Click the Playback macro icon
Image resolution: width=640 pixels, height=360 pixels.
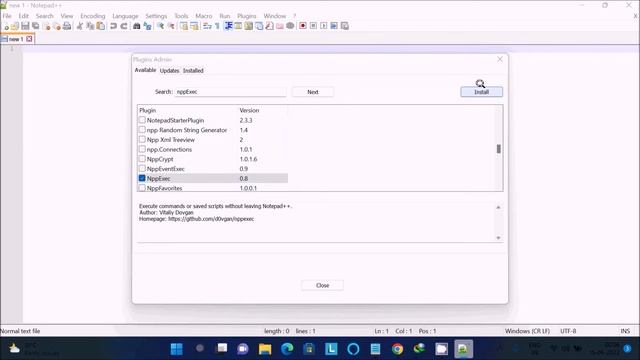pos(324,26)
